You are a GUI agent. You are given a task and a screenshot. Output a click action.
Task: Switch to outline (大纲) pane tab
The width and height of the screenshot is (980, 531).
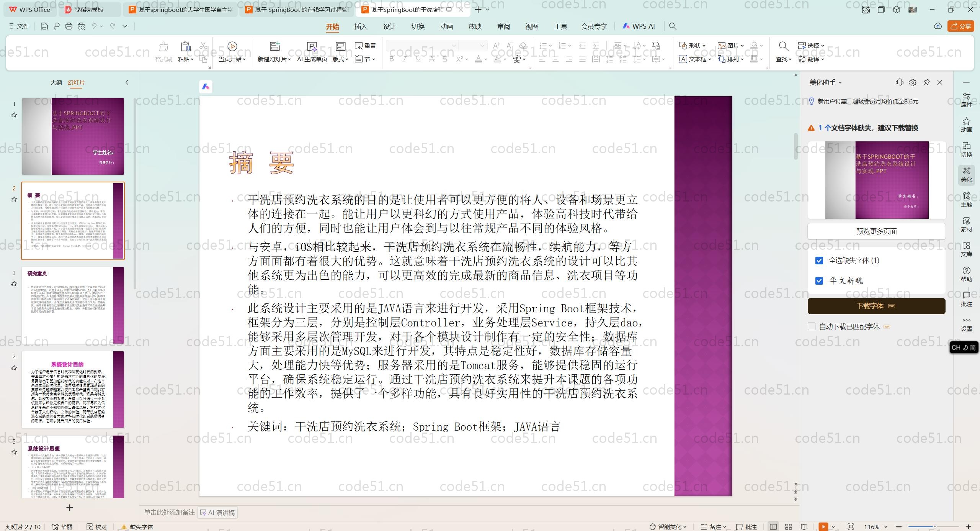coord(56,82)
